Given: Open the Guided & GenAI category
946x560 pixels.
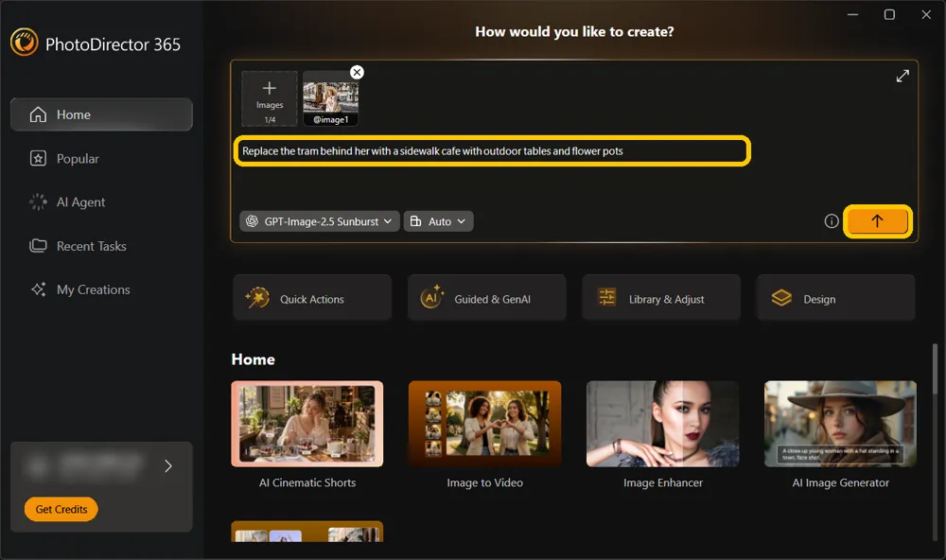Looking at the screenshot, I should 487,298.
